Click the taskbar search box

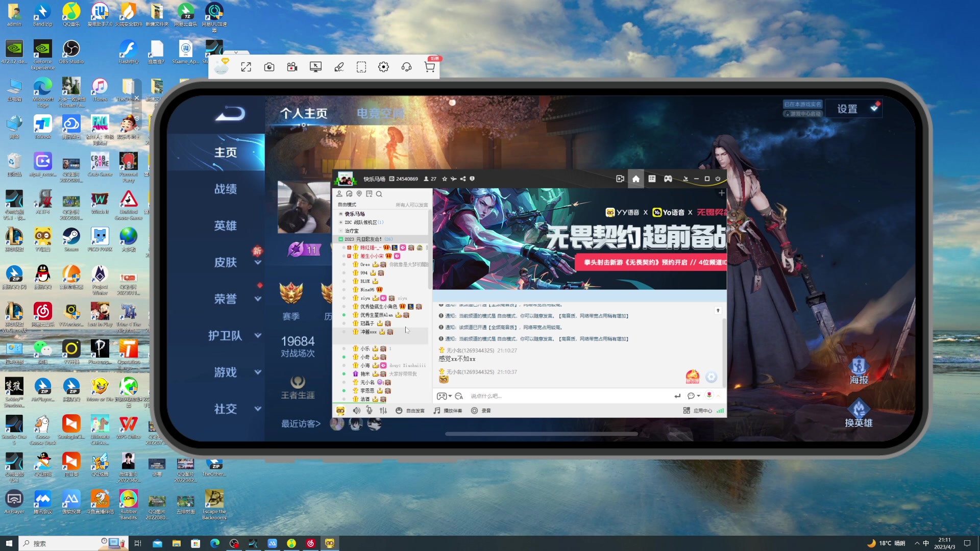(73, 543)
